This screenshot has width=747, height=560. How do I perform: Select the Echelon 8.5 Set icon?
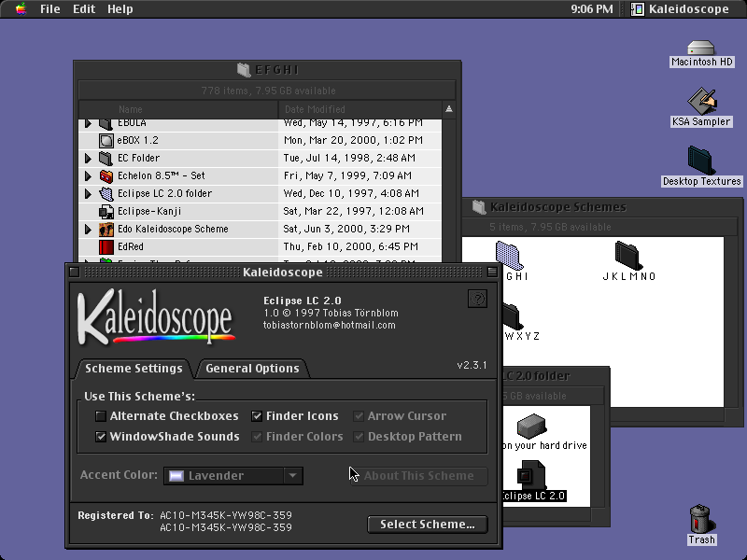tap(106, 175)
